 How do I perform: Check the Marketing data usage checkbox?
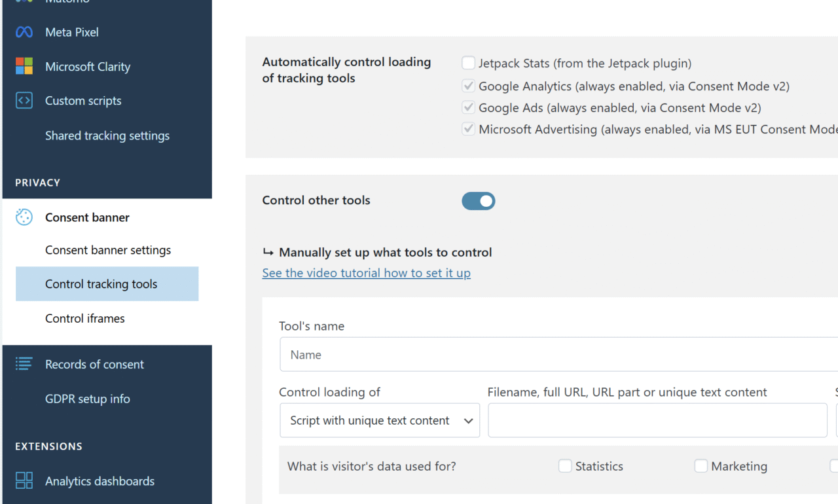pyautogui.click(x=701, y=466)
